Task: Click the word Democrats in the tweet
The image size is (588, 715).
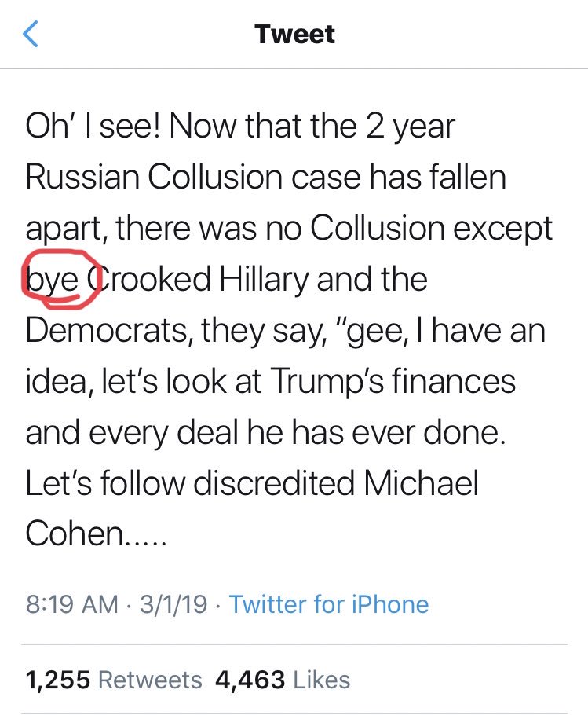Action: pos(108,331)
